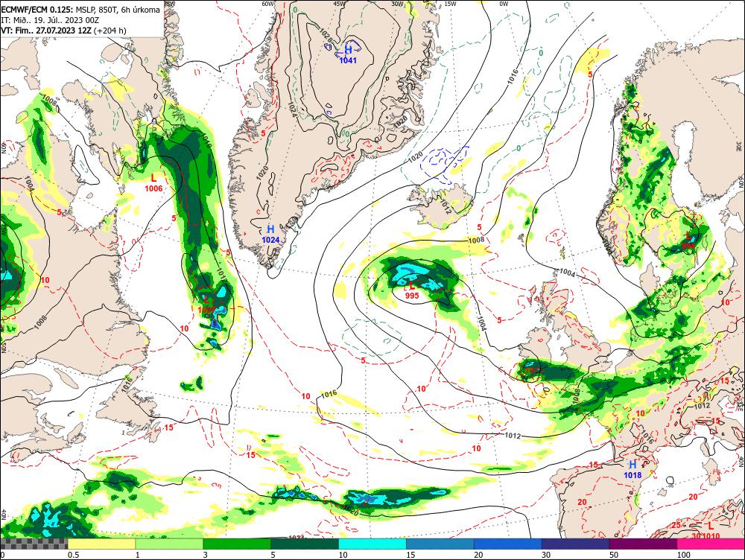Click the gray checkered 0–0.5 legend swatch
Image resolution: width=745 pixels, height=560 pixels.
tap(34, 544)
